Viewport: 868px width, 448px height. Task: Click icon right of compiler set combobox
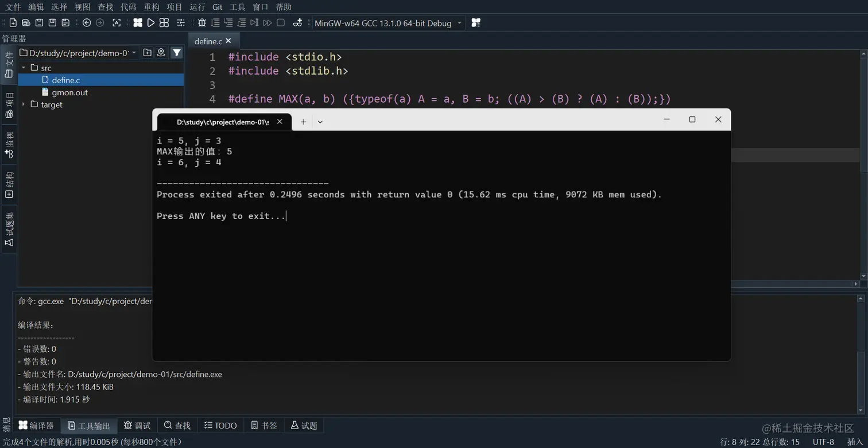(476, 23)
